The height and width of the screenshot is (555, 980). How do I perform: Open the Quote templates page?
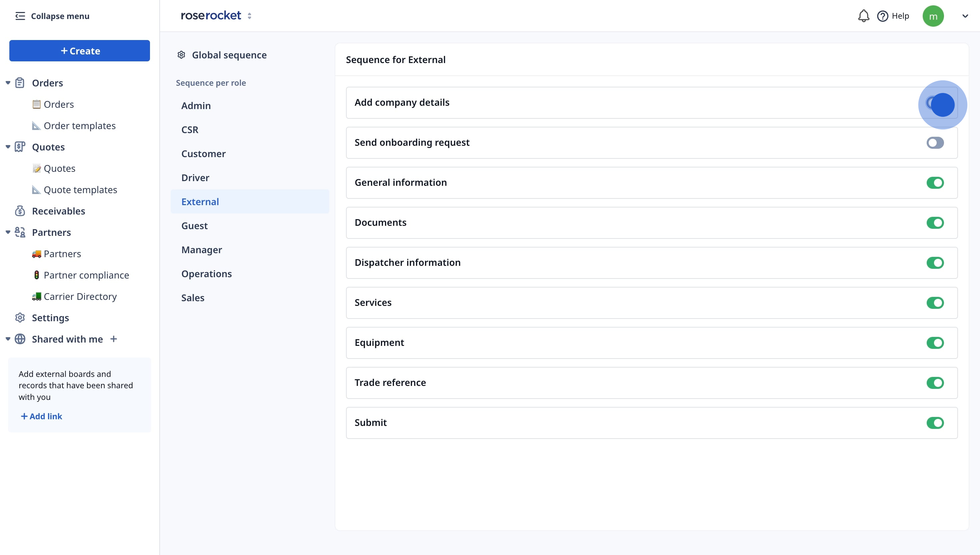[80, 189]
